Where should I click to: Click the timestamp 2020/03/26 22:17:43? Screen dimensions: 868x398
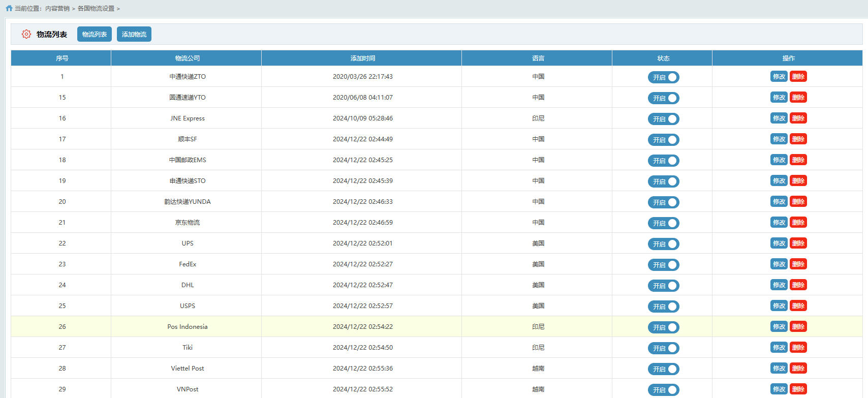coord(363,77)
